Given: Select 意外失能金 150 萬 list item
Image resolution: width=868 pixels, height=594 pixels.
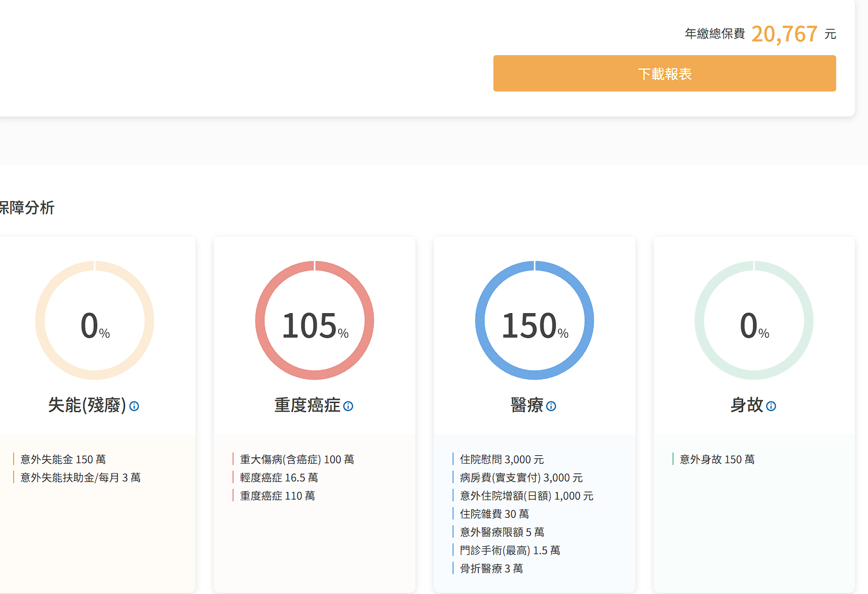Looking at the screenshot, I should coord(63,459).
